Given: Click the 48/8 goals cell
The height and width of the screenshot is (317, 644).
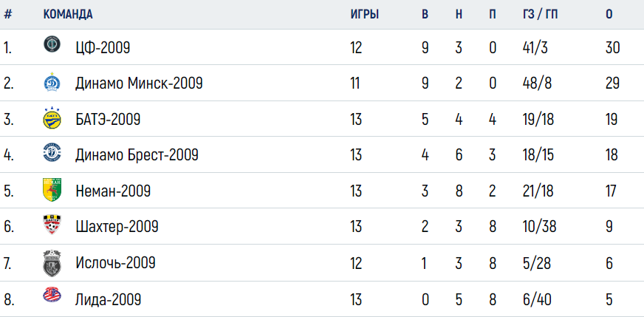Looking at the screenshot, I should pos(537,84).
